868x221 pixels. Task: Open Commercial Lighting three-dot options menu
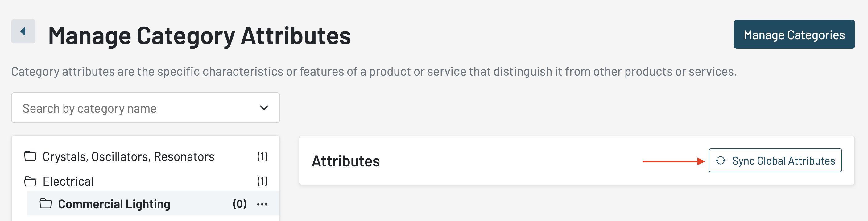(x=262, y=204)
